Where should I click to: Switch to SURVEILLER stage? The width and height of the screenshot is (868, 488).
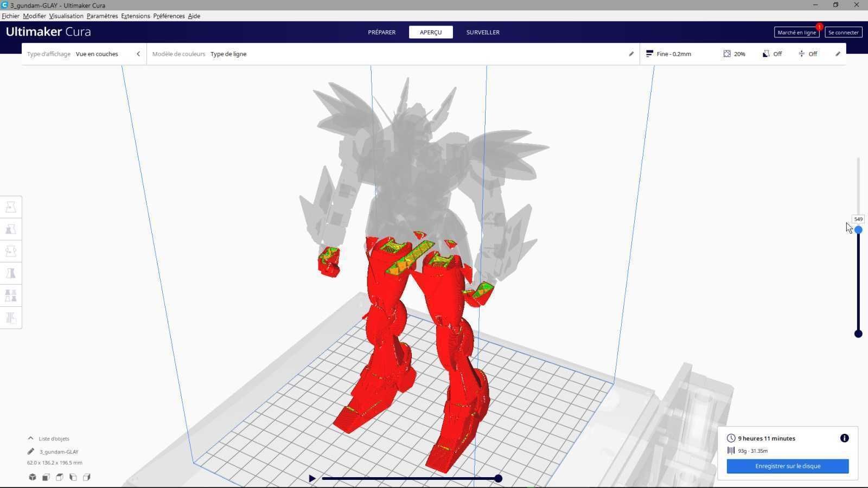pyautogui.click(x=483, y=32)
